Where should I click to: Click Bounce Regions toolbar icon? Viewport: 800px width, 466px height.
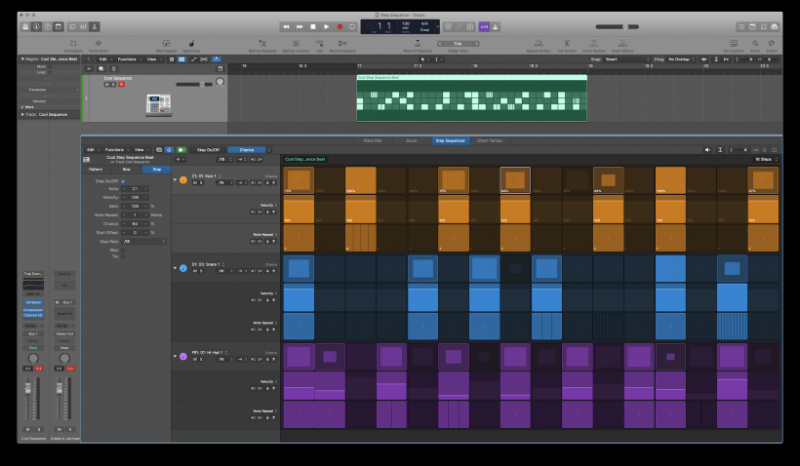tap(342, 45)
